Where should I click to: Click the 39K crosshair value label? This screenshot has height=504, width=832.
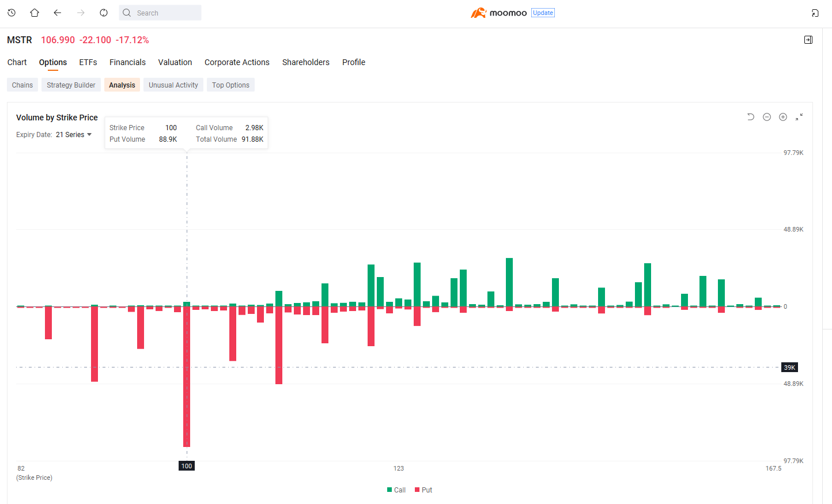(789, 367)
